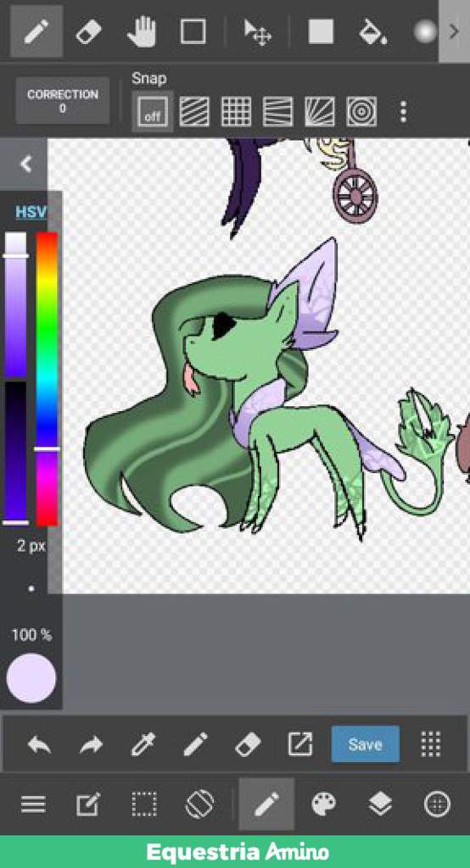Screen dimensions: 470x868
Task: Open snap options three-dot menu
Action: (403, 112)
